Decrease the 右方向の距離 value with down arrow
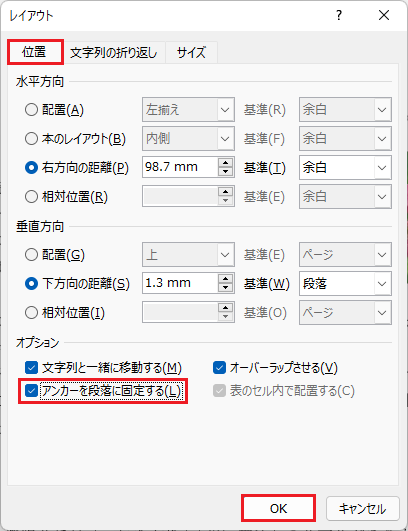 pos(226,171)
